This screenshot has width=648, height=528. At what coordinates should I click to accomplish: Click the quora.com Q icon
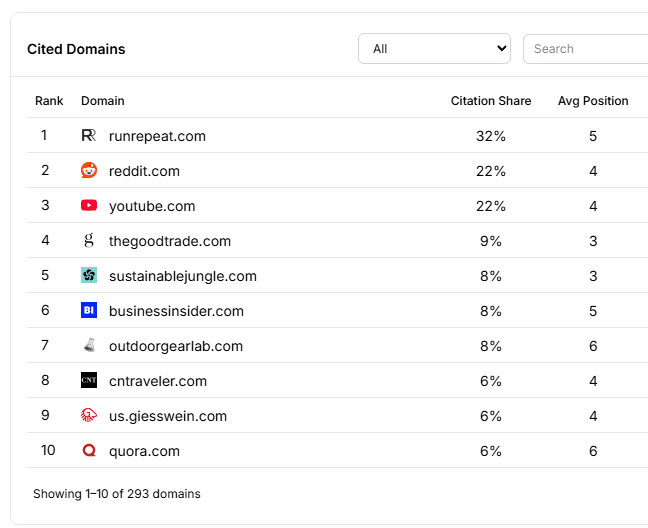tap(89, 450)
